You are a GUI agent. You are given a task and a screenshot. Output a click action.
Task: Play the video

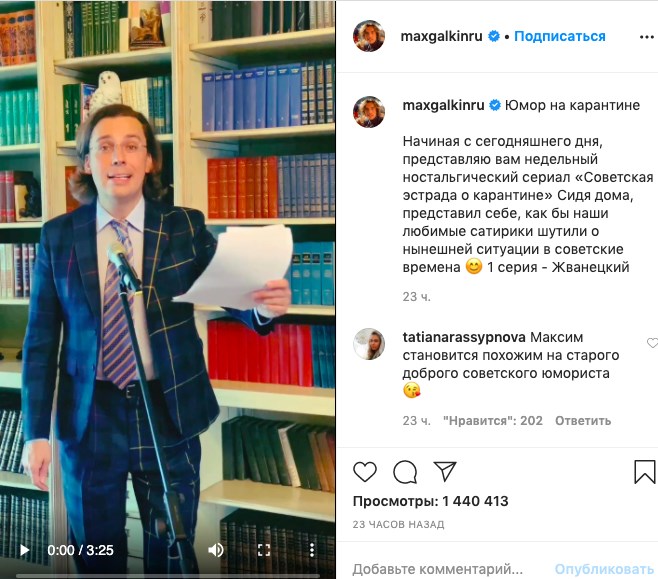point(24,550)
